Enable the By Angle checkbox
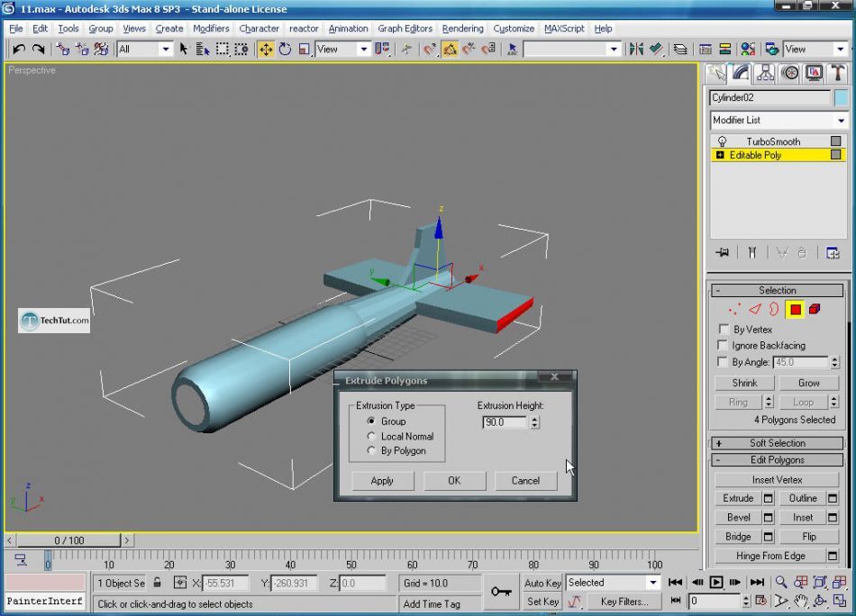Image resolution: width=856 pixels, height=616 pixels. (x=723, y=362)
